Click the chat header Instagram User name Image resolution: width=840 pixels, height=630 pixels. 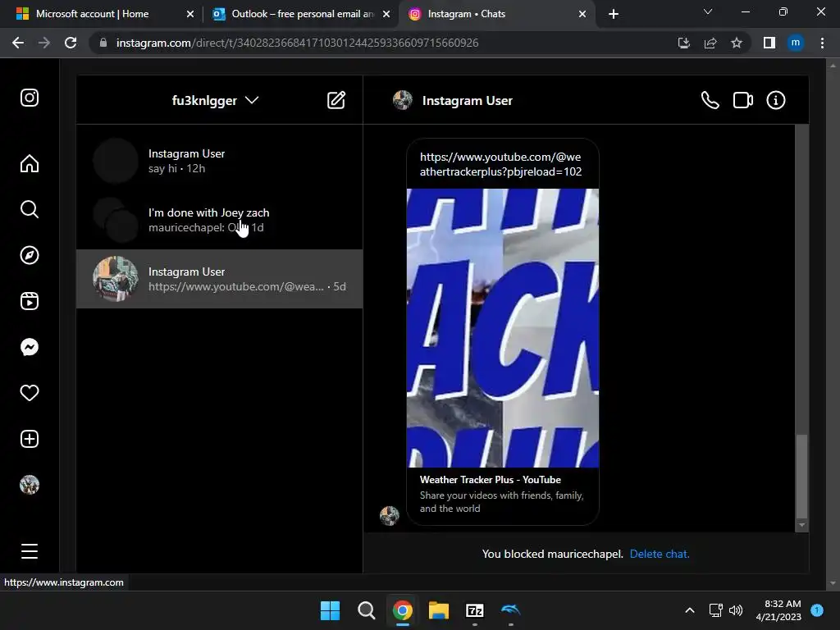(467, 100)
